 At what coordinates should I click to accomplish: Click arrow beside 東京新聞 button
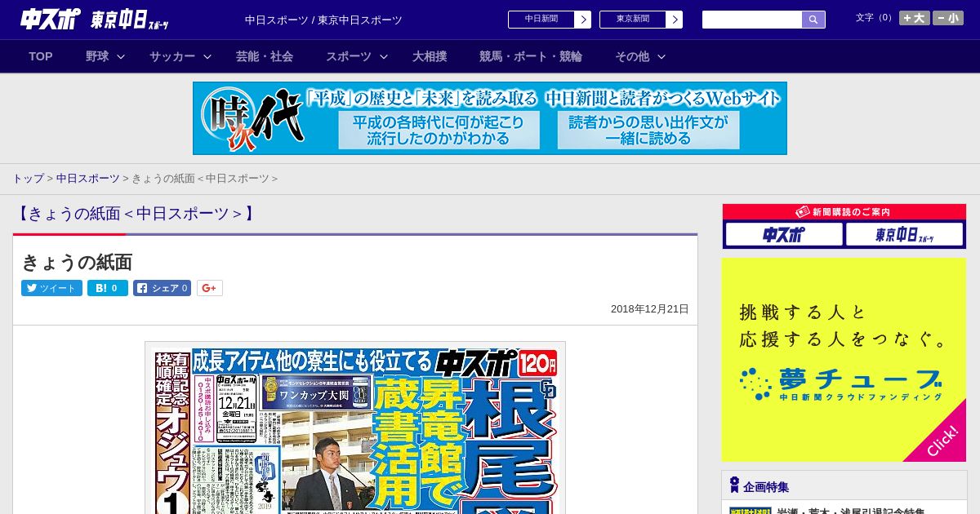pyautogui.click(x=675, y=20)
